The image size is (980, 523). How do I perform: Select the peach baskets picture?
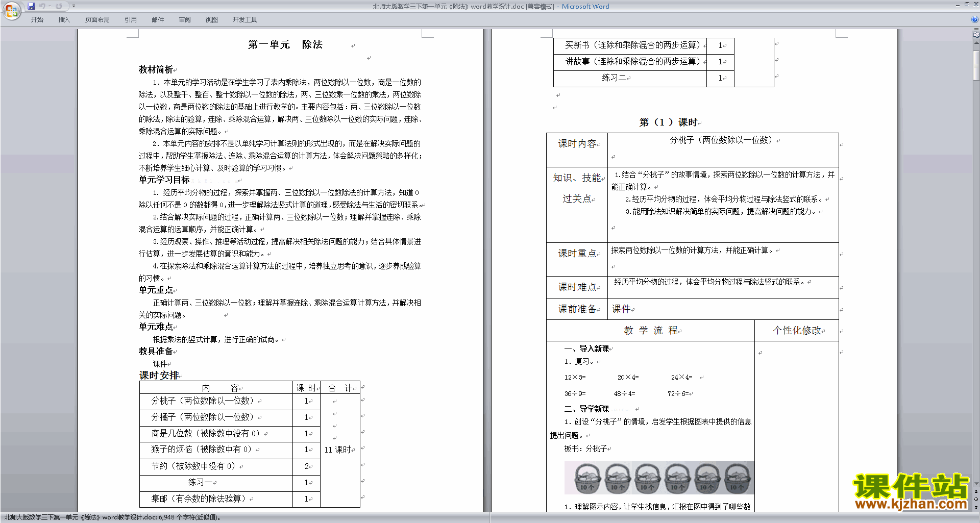(659, 478)
